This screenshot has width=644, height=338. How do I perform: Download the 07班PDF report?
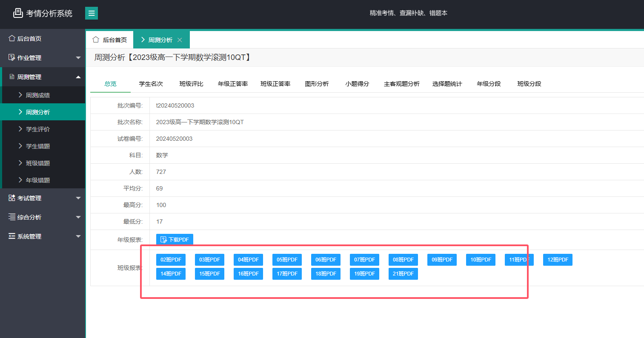point(364,259)
